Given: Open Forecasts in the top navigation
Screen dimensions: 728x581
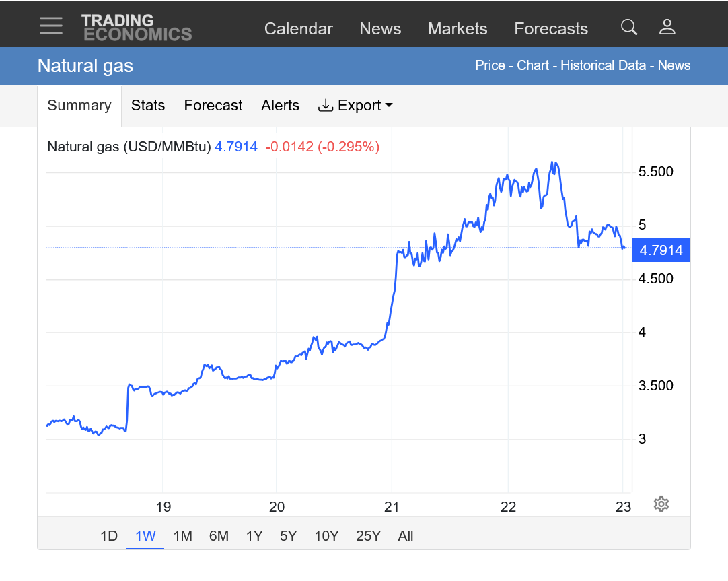Looking at the screenshot, I should click(x=551, y=29).
